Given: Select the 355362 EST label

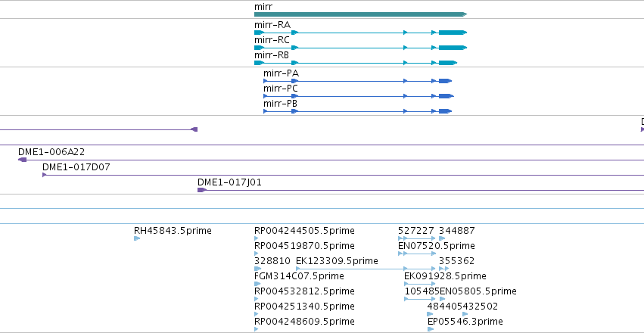Looking at the screenshot, I should point(457,261).
